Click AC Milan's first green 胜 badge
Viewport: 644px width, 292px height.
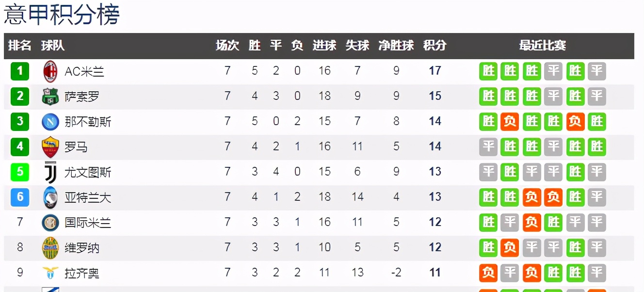(489, 71)
